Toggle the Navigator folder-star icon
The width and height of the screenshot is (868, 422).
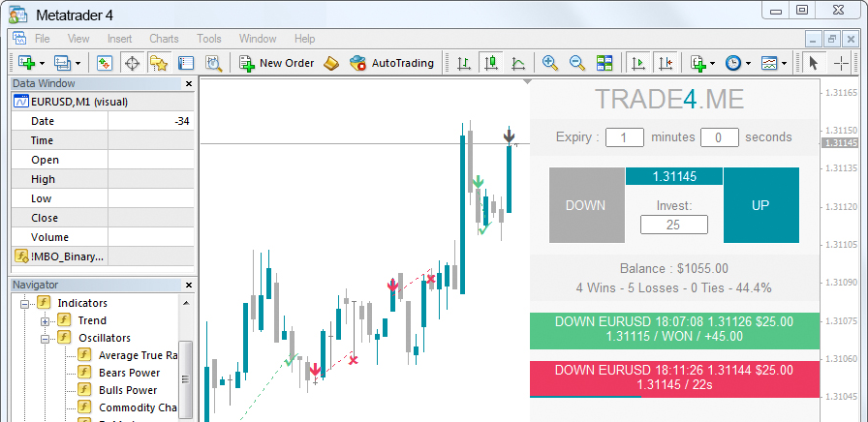[159, 63]
